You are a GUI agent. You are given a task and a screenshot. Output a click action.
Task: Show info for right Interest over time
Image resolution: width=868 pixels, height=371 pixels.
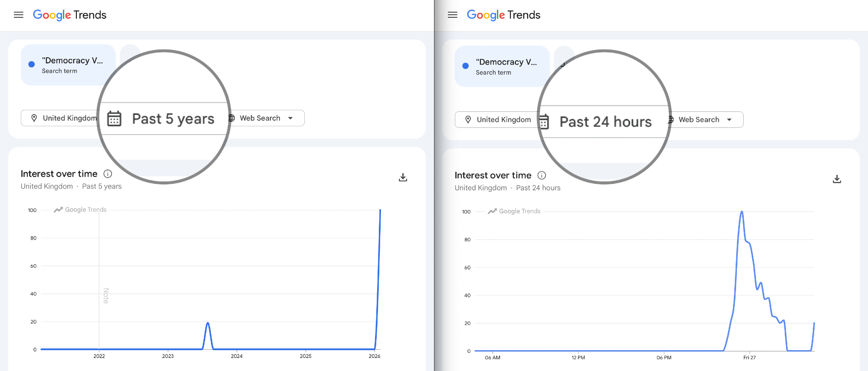(542, 175)
